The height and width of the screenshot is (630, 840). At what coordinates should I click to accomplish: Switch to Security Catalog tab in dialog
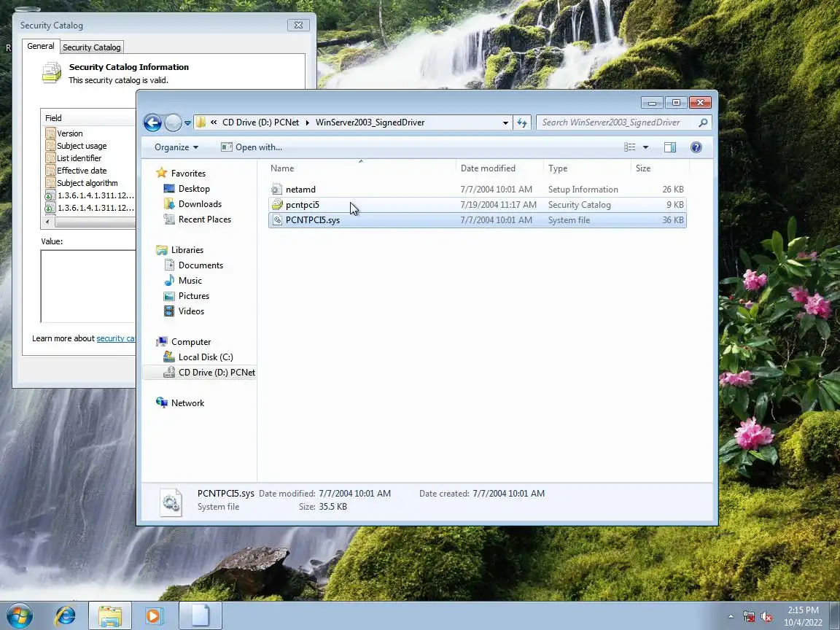[x=92, y=47]
